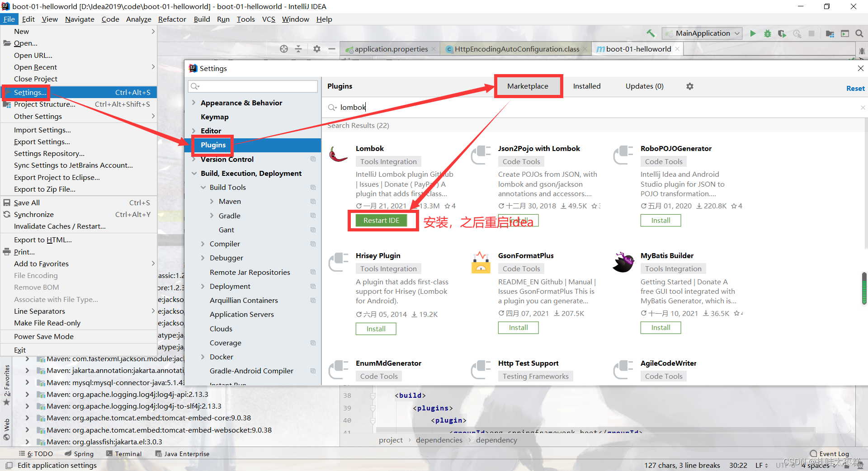Install the MyBatis Builder plugin
The height and width of the screenshot is (471, 868).
[x=660, y=327]
